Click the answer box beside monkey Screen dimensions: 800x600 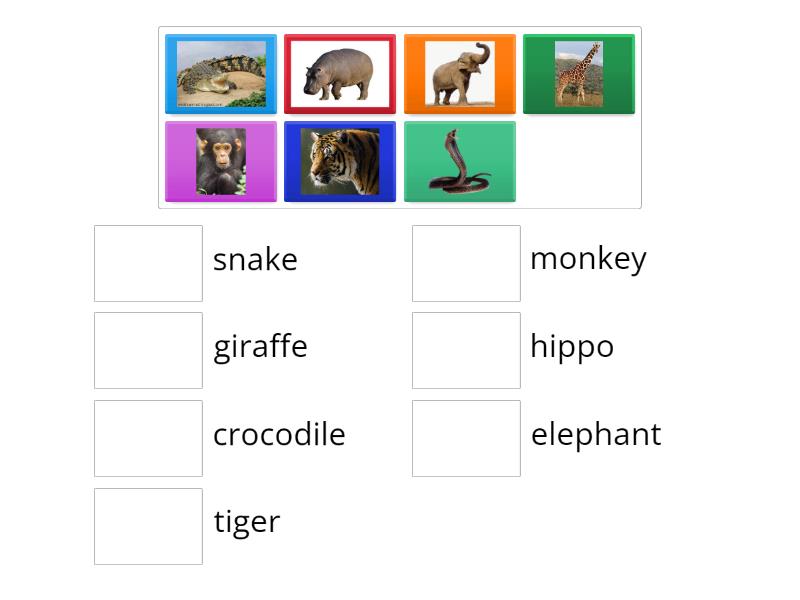point(466,263)
